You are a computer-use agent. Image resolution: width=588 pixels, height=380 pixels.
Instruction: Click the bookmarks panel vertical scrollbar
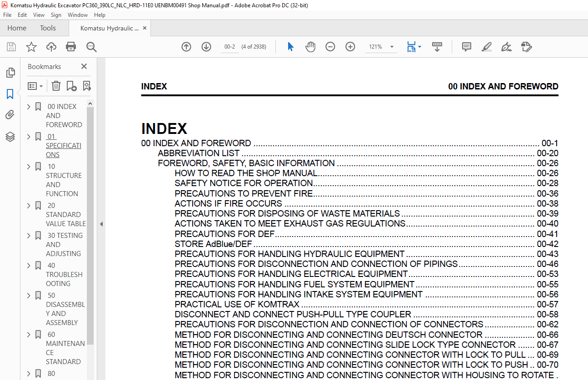(90, 225)
